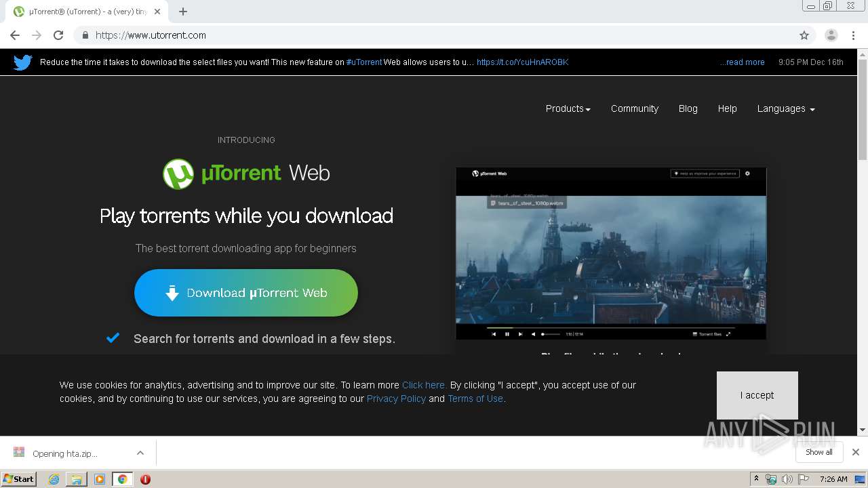The width and height of the screenshot is (868, 488).
Task: Open Windows Media Player from taskbar
Action: pyautogui.click(x=100, y=479)
